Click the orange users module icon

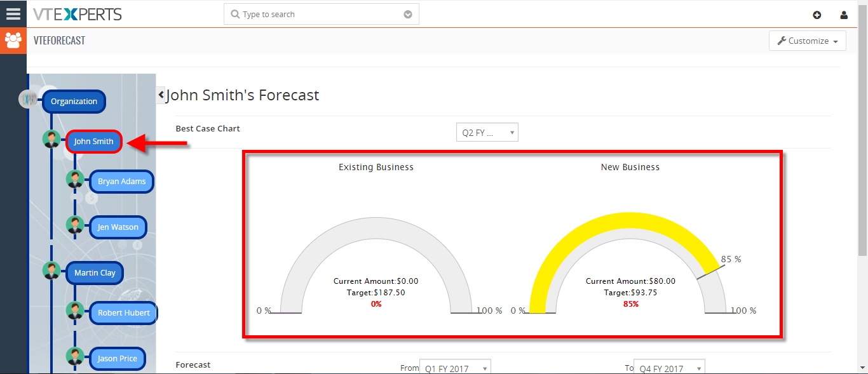(13, 41)
